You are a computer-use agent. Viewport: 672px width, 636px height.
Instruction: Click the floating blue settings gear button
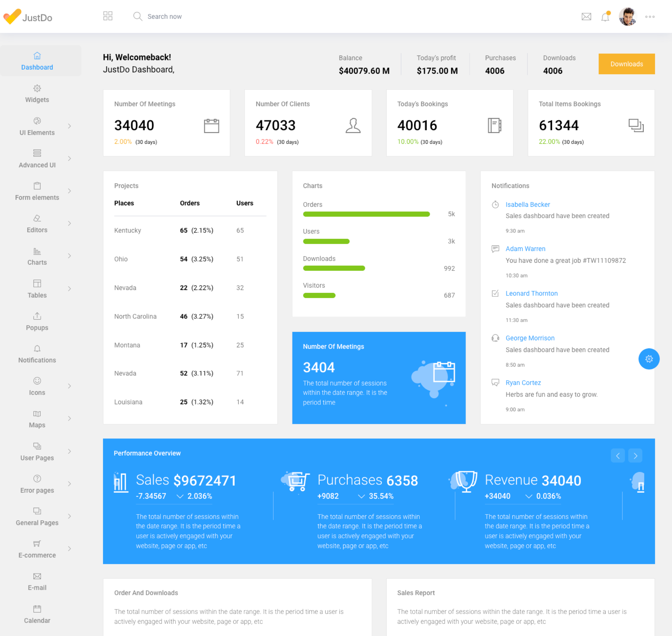click(x=649, y=359)
